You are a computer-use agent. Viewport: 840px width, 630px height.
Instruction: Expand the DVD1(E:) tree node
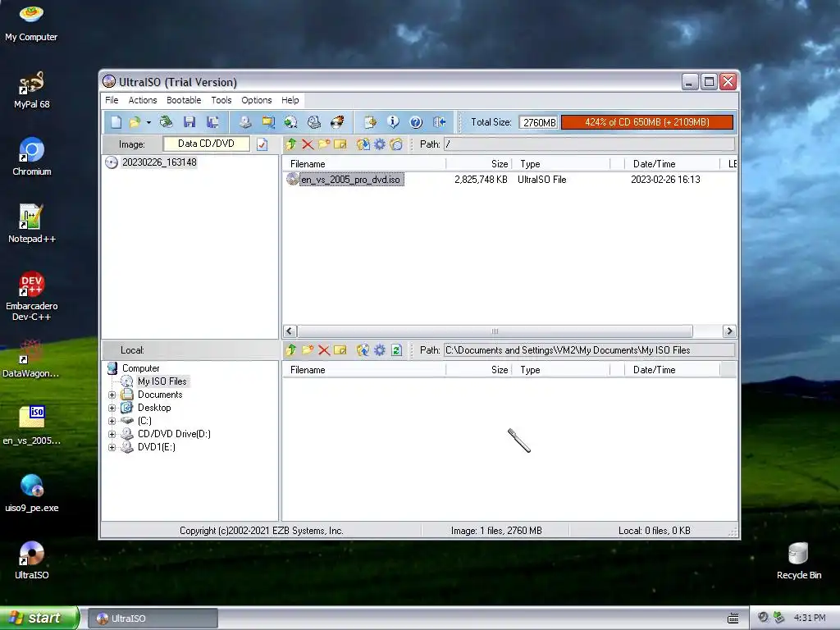(112, 447)
